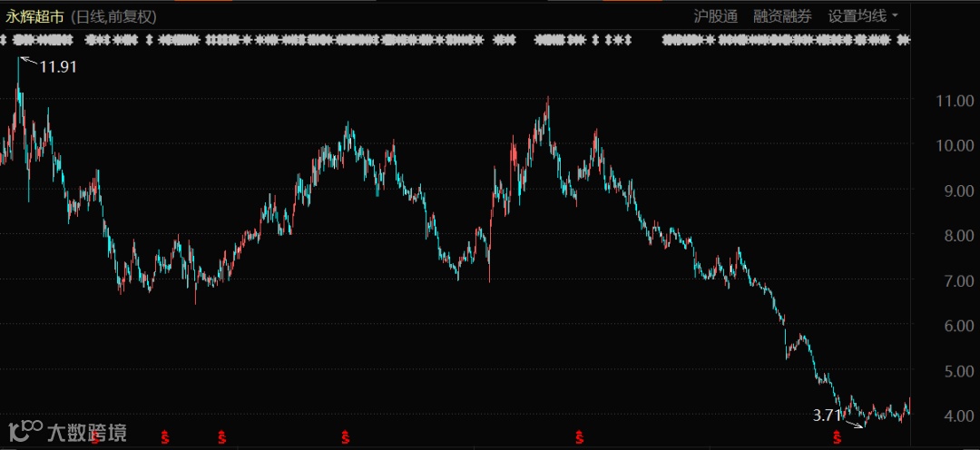980x450 pixels.
Task: Open the 沪股通 indicator
Action: click(715, 16)
